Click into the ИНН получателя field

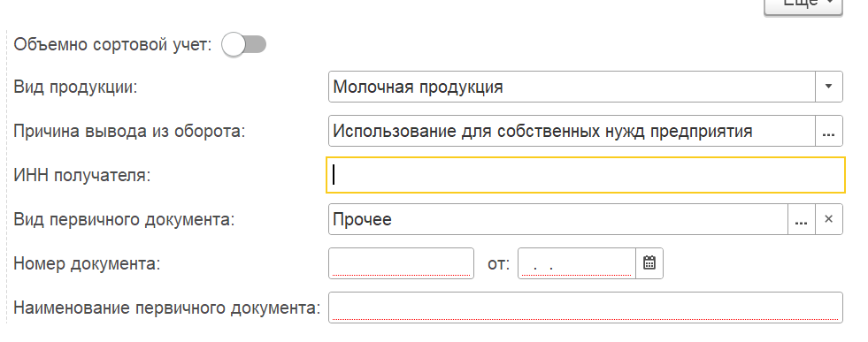pyautogui.click(x=586, y=175)
